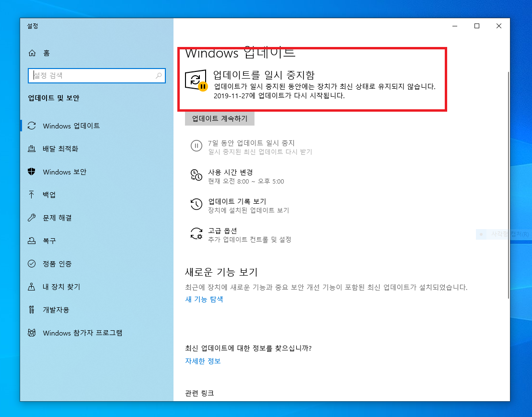
Task: Open the 자세한 정보 link
Action: [x=203, y=361]
